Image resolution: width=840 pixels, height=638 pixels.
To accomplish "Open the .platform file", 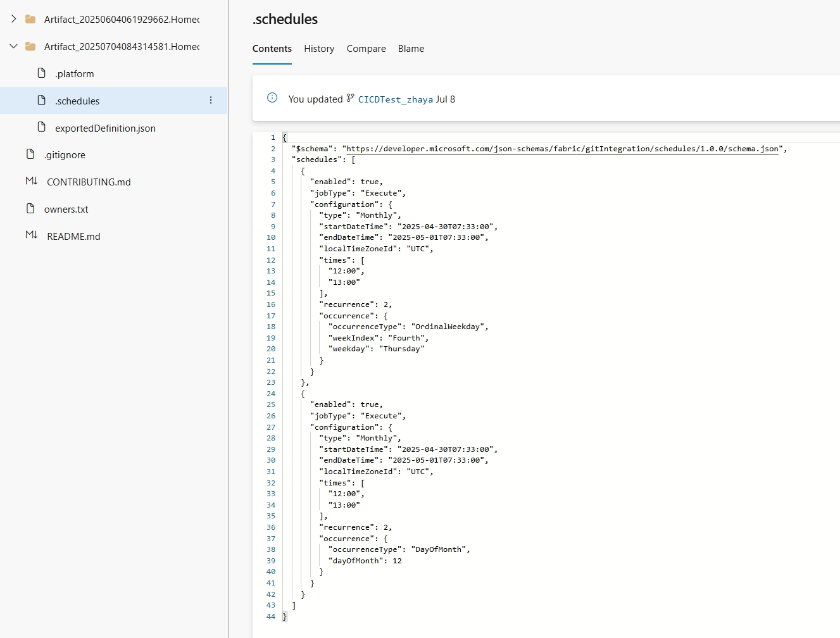I will [x=75, y=73].
